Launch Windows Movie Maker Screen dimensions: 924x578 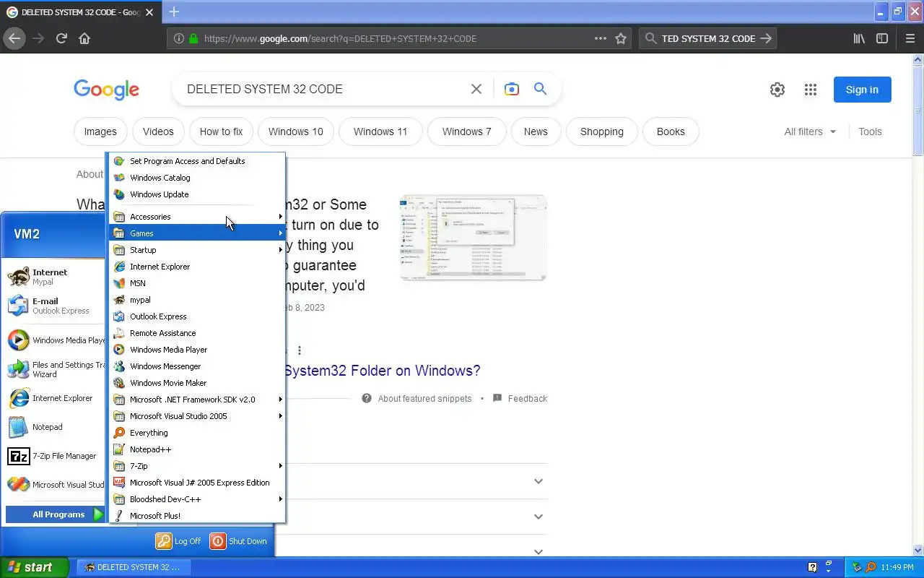point(197,383)
